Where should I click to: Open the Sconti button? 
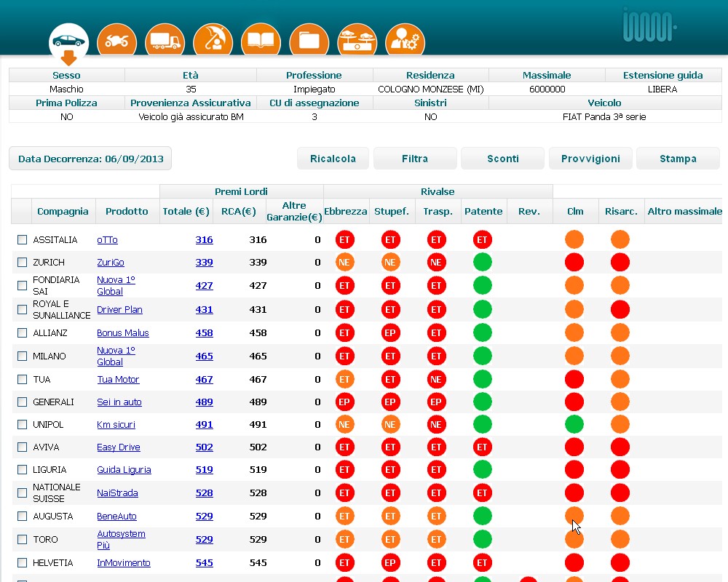click(503, 159)
